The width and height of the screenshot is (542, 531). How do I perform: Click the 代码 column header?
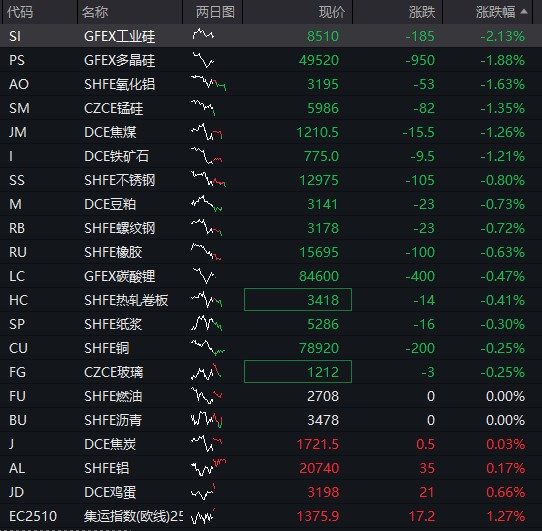pyautogui.click(x=20, y=12)
